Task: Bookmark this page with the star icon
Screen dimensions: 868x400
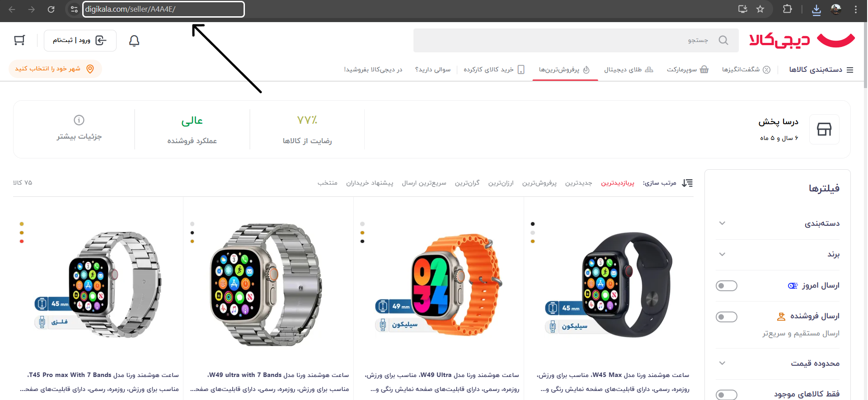Action: tap(760, 9)
